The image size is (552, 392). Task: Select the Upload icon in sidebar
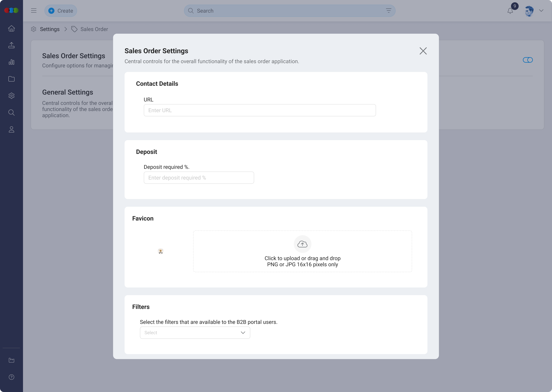click(11, 45)
